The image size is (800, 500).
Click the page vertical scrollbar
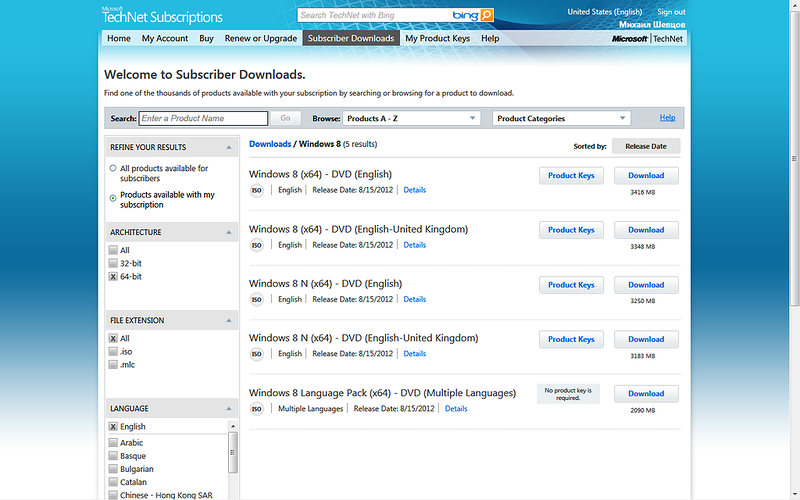click(x=794, y=158)
